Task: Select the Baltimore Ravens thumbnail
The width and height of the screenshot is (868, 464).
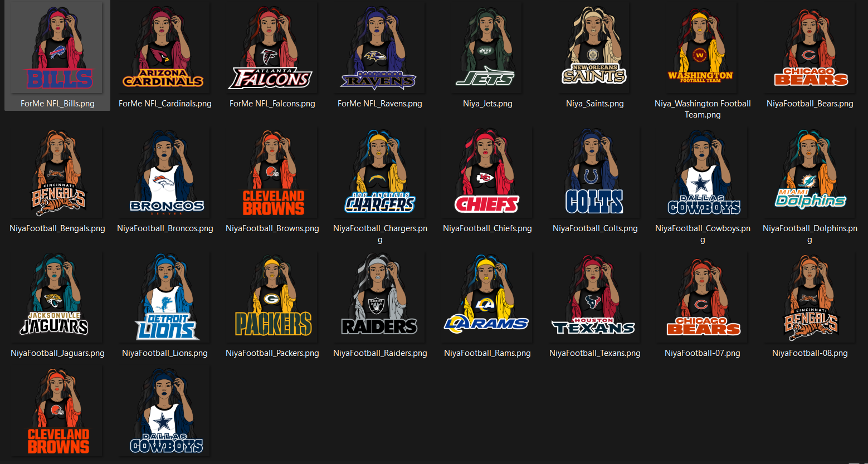Action: (x=379, y=50)
